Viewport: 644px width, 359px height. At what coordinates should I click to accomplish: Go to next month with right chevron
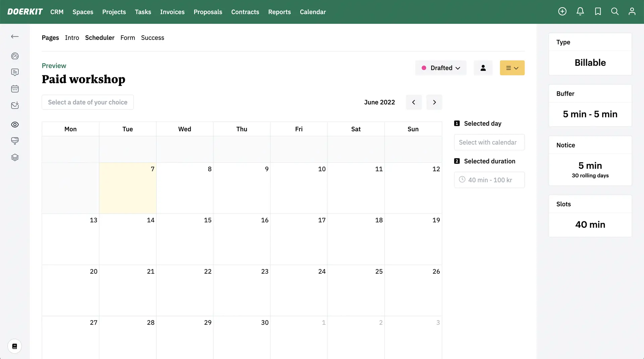click(434, 102)
